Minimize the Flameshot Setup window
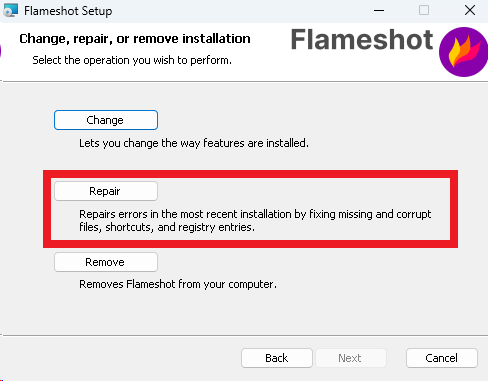This screenshot has width=488, height=381. (x=379, y=10)
